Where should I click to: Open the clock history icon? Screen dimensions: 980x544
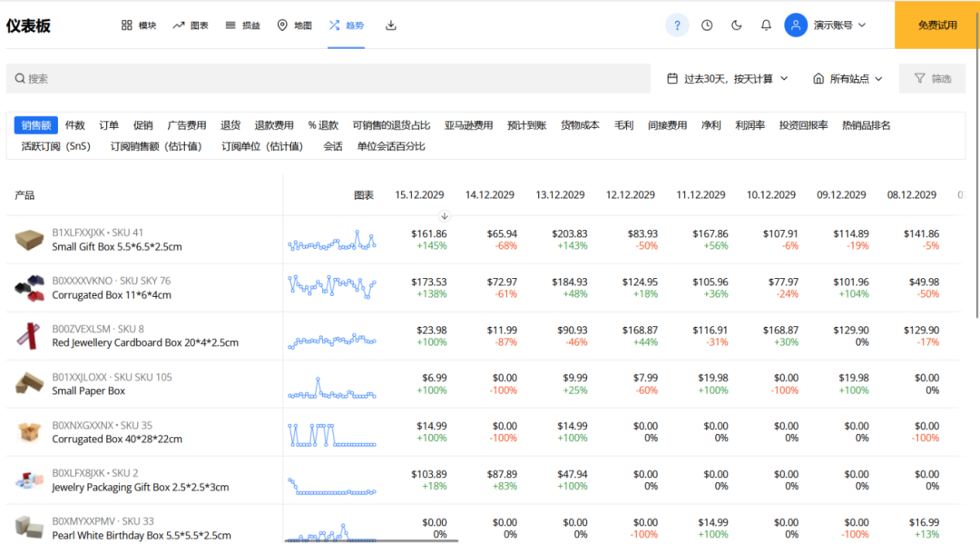click(x=707, y=25)
